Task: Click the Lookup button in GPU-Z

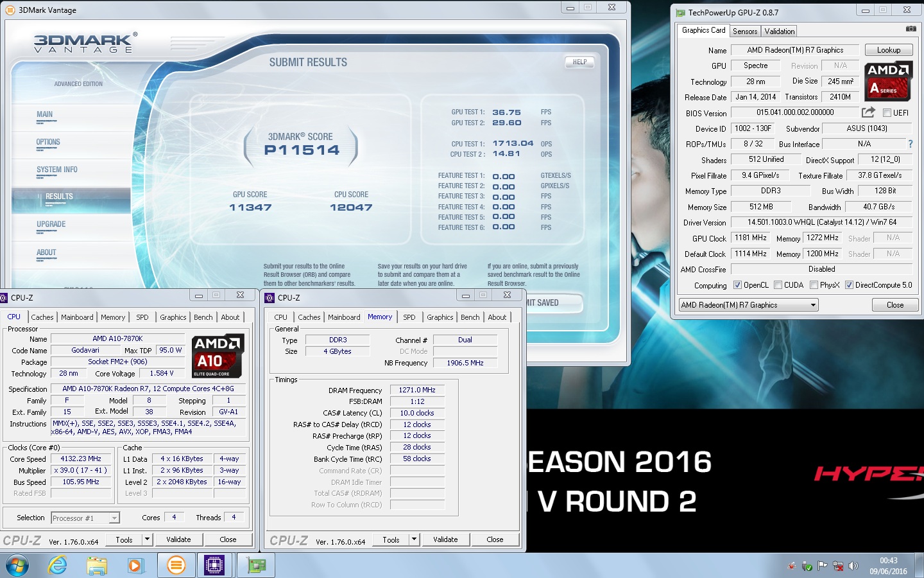Action: [x=889, y=50]
